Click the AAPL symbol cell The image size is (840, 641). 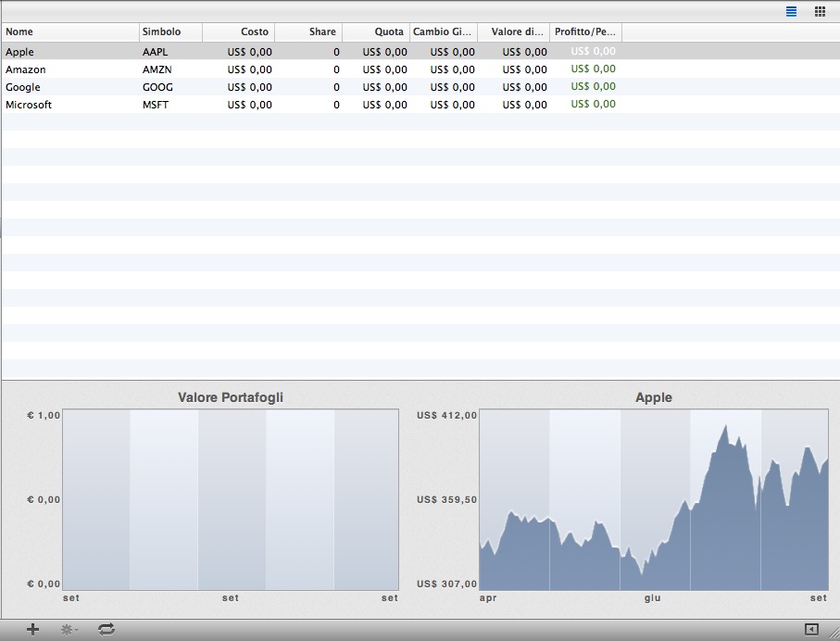coord(156,52)
